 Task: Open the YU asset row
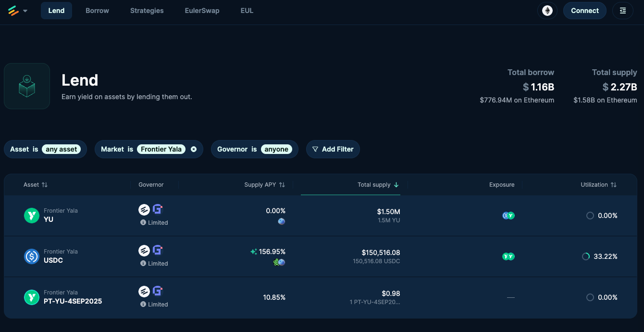click(x=321, y=216)
